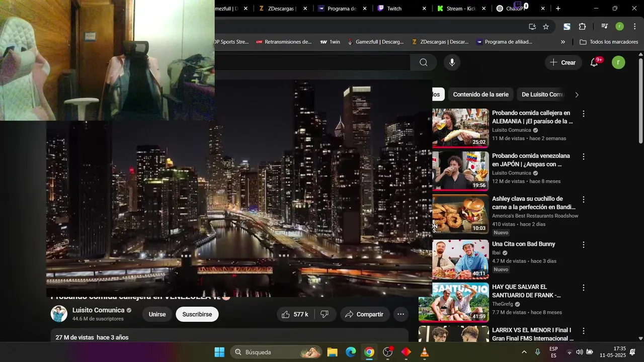644x362 pixels.
Task: Open the Luisito Comunica channel name link
Action: pos(98,310)
